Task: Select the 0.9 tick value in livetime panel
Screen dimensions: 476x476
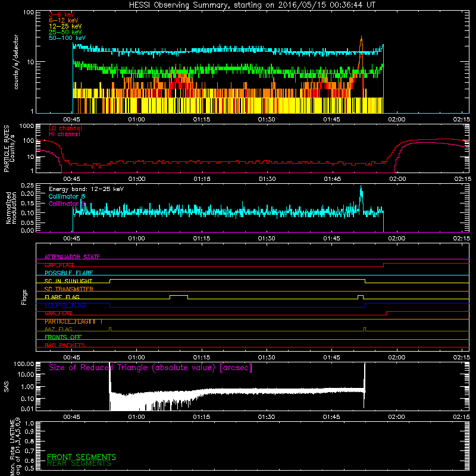Action: 29,432
